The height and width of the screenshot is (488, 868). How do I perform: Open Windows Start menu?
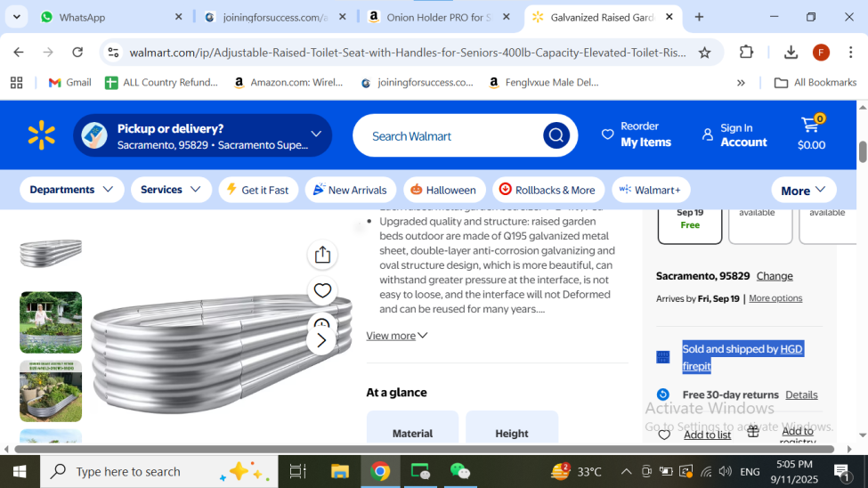(x=20, y=471)
